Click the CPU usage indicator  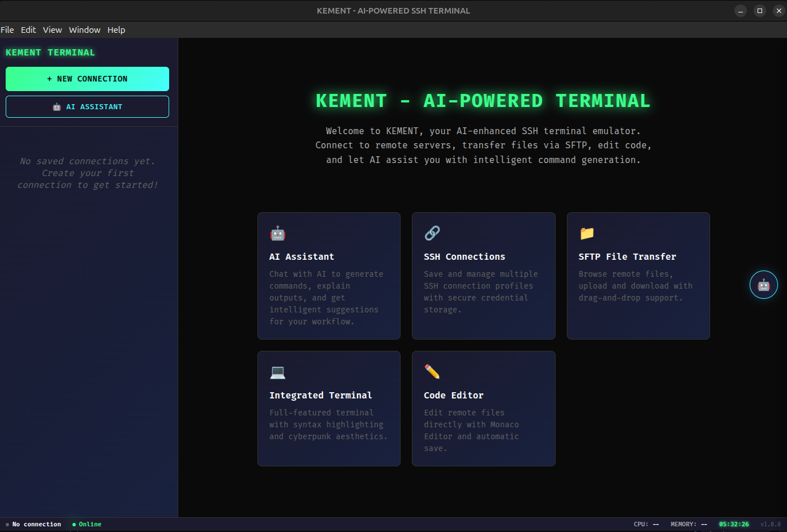tap(646, 525)
